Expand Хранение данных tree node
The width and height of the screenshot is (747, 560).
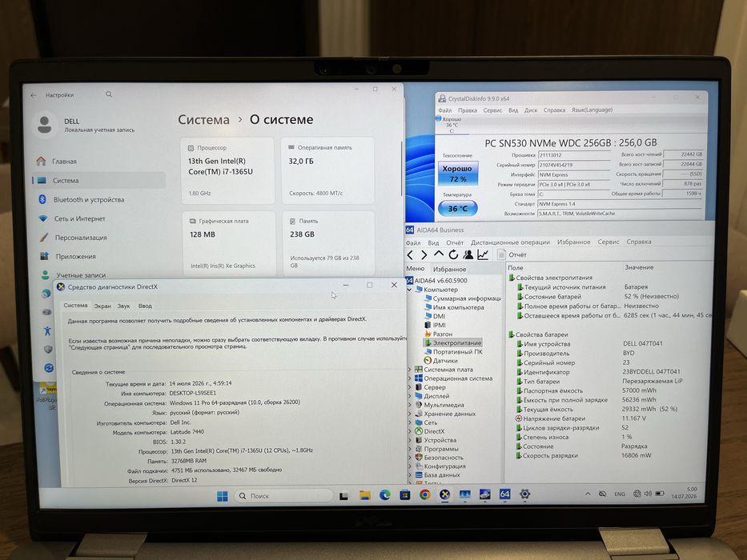tap(409, 414)
